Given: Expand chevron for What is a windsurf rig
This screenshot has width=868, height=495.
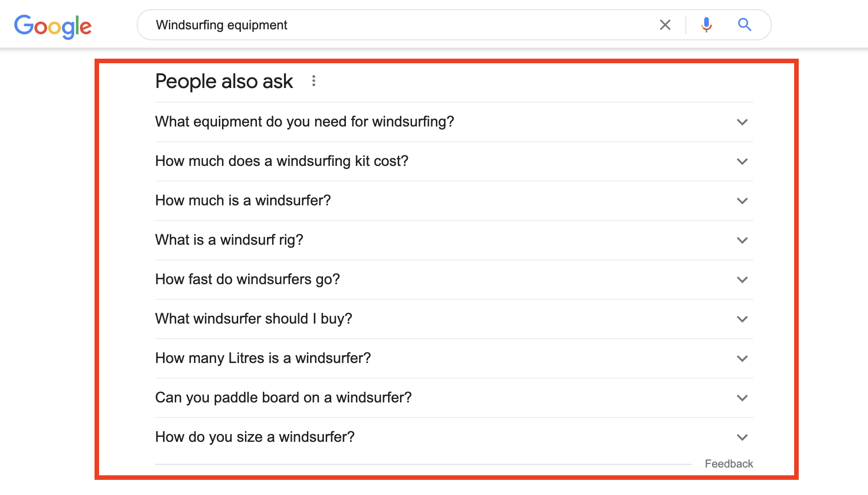Looking at the screenshot, I should [742, 240].
